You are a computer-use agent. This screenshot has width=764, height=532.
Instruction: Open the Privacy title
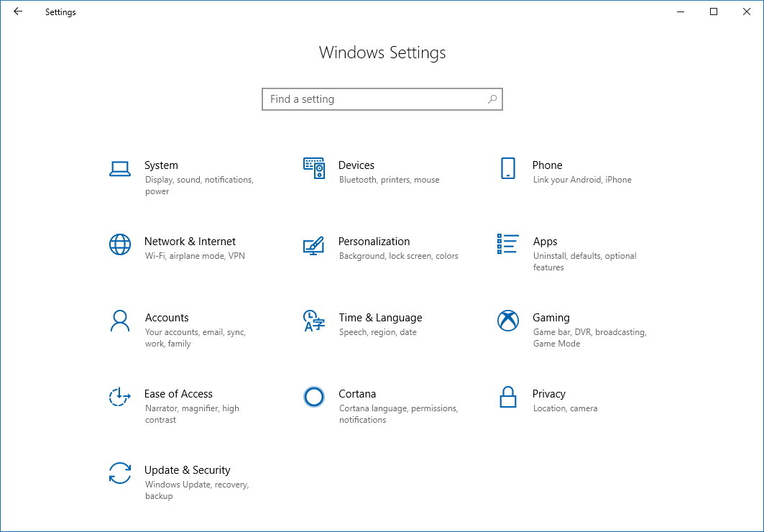pos(548,394)
